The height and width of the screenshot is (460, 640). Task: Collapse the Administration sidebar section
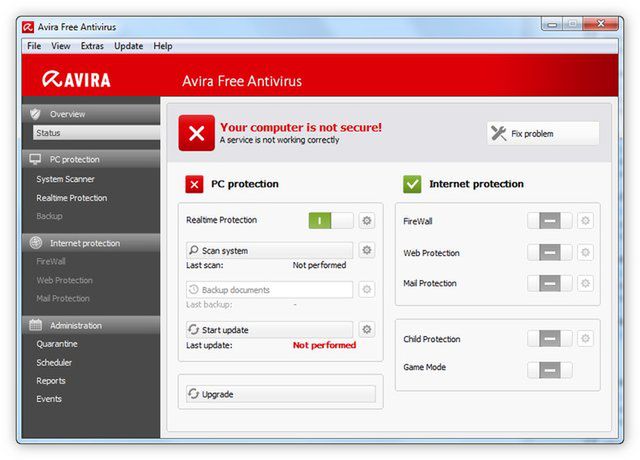[91, 325]
